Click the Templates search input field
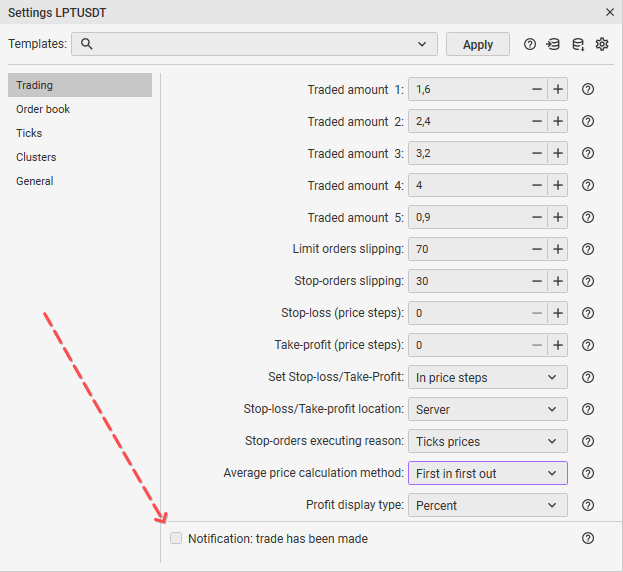Viewport: 623px width, 572px height. 254,44
